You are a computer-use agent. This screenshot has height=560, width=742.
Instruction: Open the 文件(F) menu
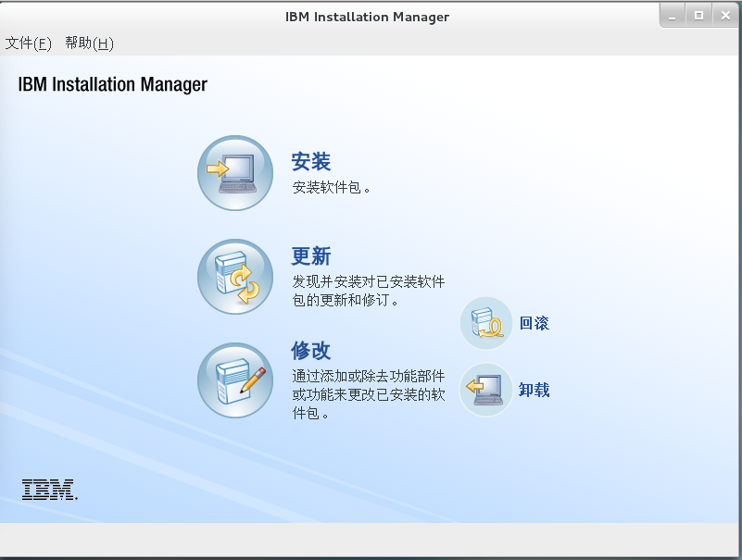pyautogui.click(x=28, y=43)
